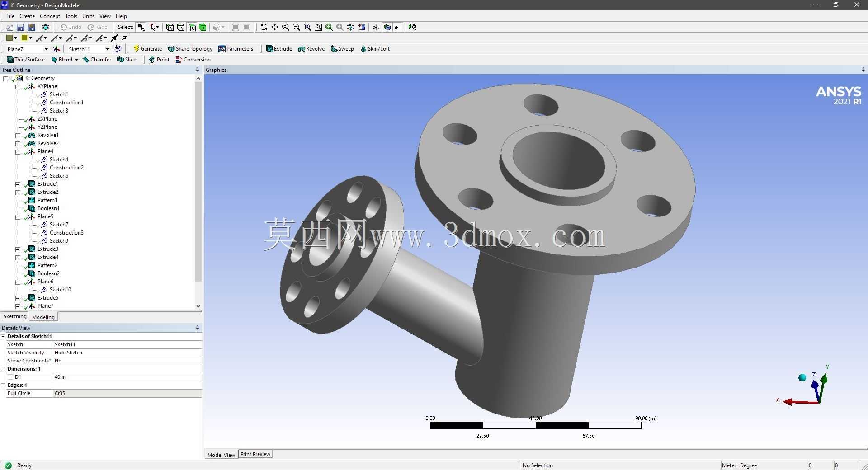Click the Revolve feature button
This screenshot has height=470, width=868.
click(311, 49)
